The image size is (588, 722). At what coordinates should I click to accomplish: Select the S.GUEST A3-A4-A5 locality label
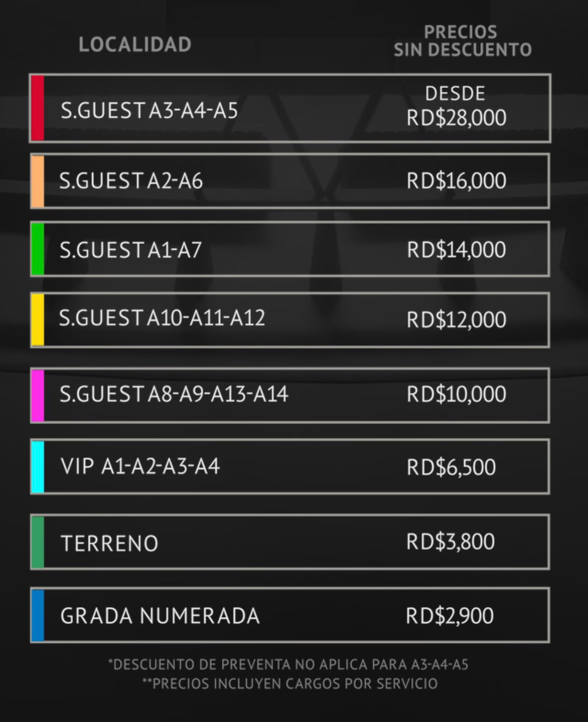[149, 111]
